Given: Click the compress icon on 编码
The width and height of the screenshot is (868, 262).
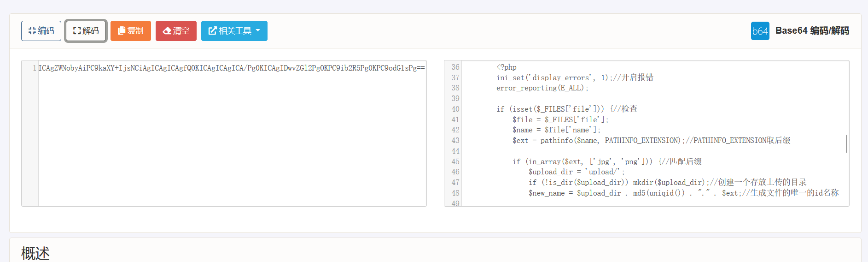Looking at the screenshot, I should (x=32, y=31).
